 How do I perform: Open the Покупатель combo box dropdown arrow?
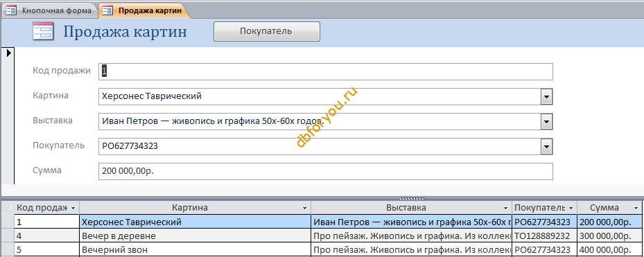[x=547, y=147]
